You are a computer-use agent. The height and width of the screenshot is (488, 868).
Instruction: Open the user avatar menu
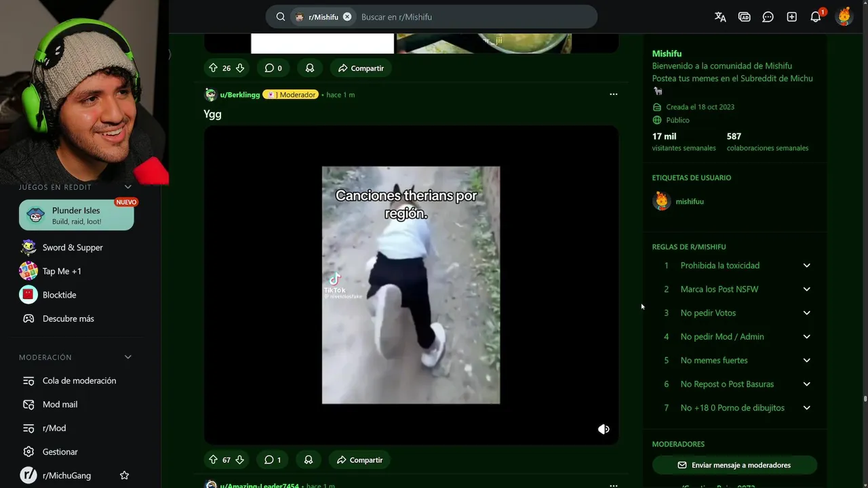pyautogui.click(x=844, y=16)
